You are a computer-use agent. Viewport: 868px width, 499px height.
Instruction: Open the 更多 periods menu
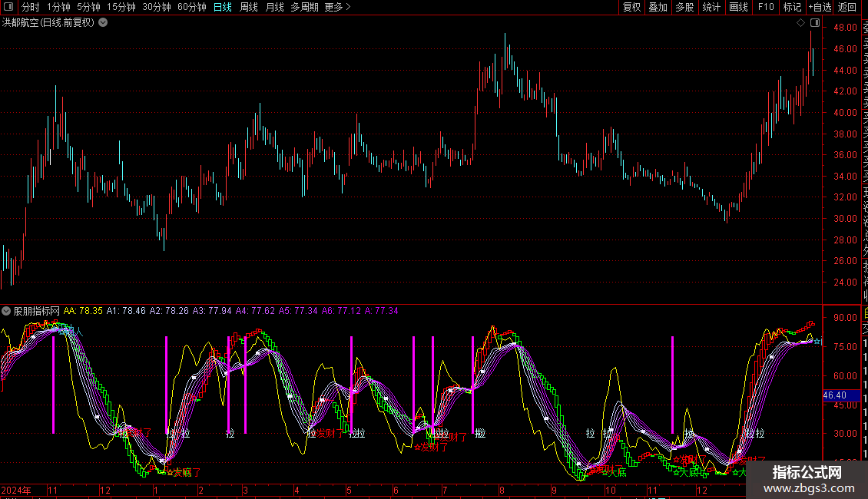click(x=337, y=7)
